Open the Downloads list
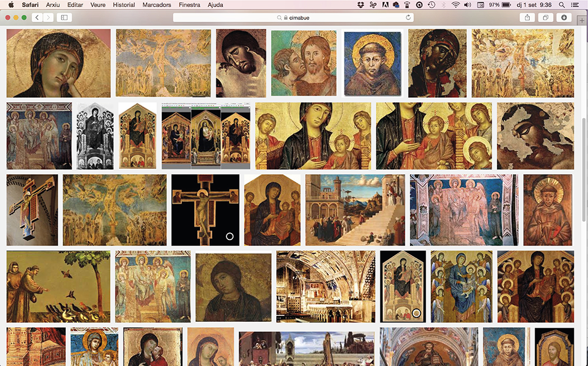 click(x=564, y=17)
